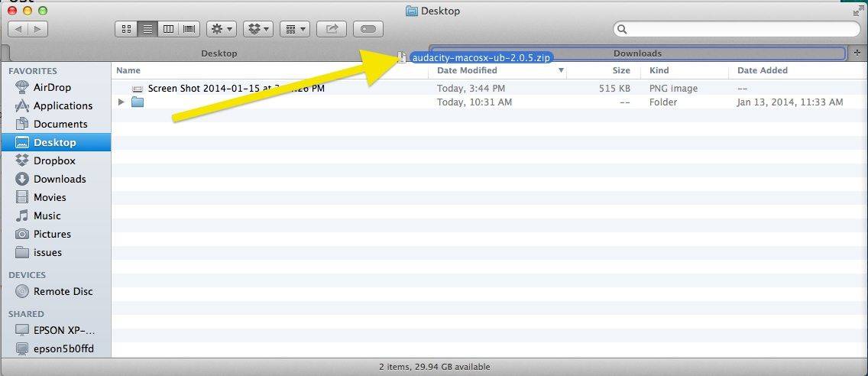Sort by the Name column header
The width and height of the screenshot is (868, 376).
pyautogui.click(x=128, y=70)
